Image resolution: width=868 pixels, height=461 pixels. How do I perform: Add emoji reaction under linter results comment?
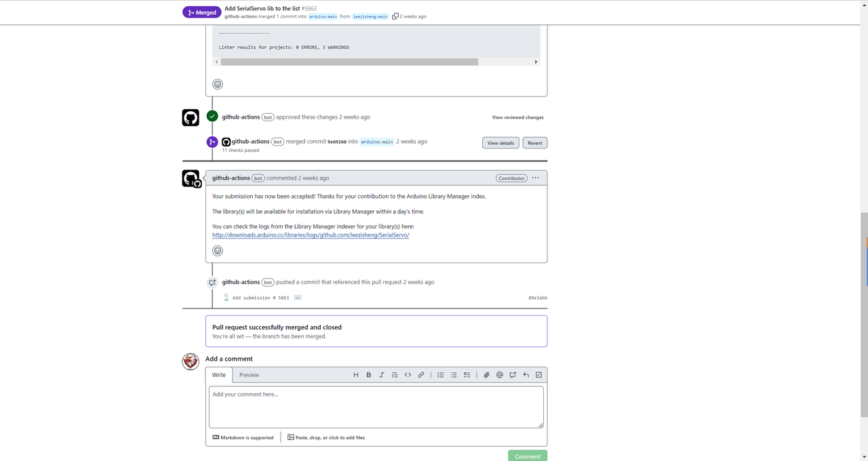pyautogui.click(x=218, y=84)
